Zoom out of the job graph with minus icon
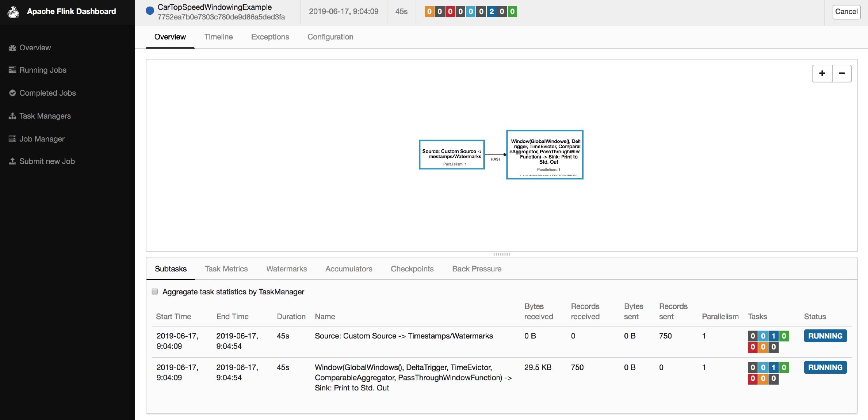The height and width of the screenshot is (420, 868). coord(842,73)
